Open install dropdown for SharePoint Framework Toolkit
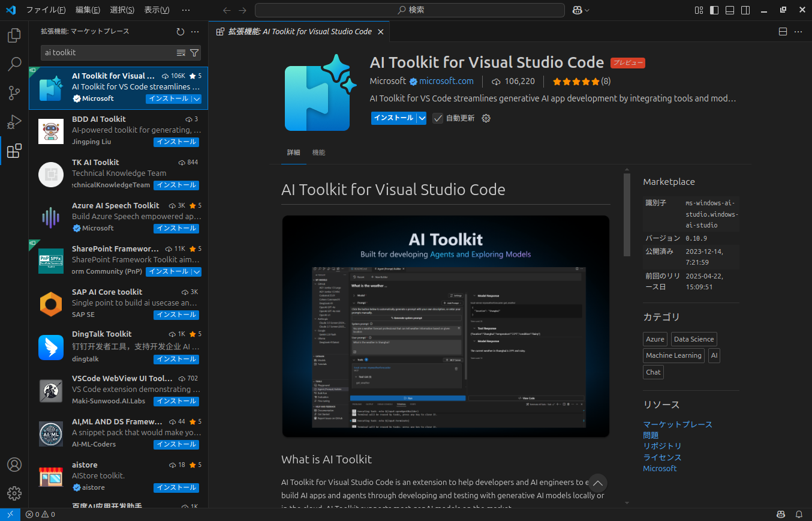Screen dimensions: 812x521 196,272
